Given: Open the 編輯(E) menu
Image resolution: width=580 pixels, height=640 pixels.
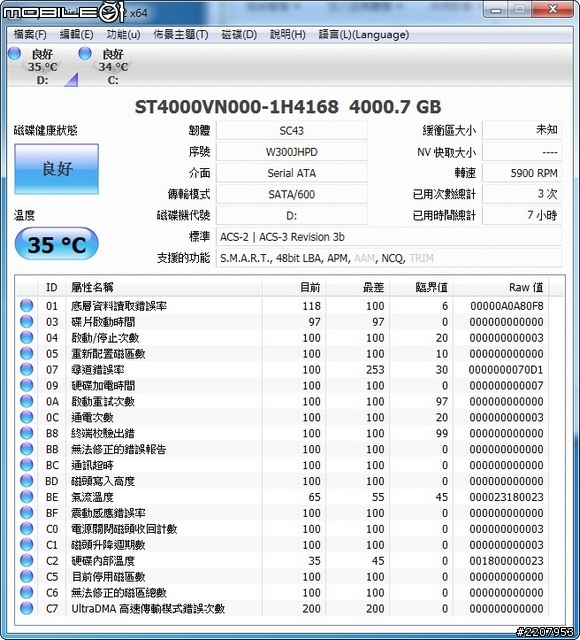Looking at the screenshot, I should pos(76,35).
